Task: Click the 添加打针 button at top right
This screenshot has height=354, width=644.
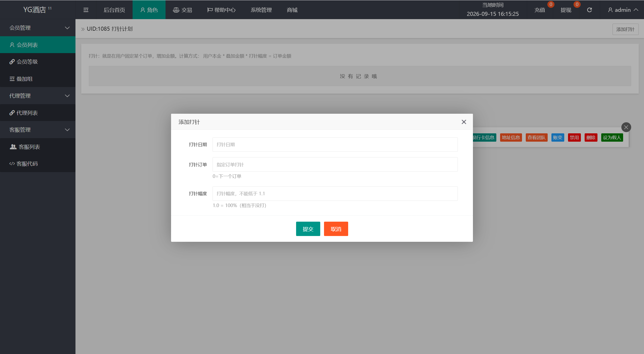Action: (625, 29)
